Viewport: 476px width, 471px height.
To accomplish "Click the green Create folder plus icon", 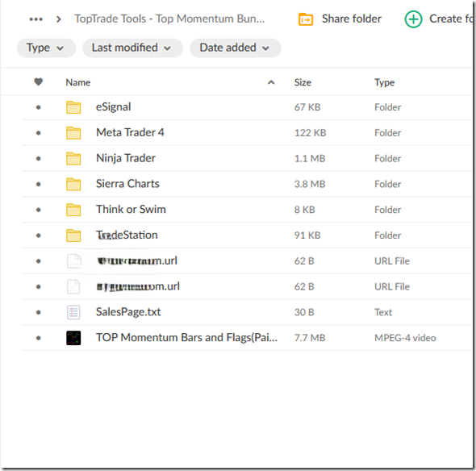I will 413,19.
